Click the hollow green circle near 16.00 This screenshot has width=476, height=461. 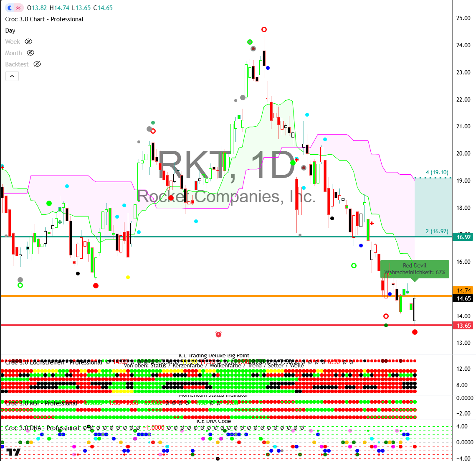[x=354, y=265]
